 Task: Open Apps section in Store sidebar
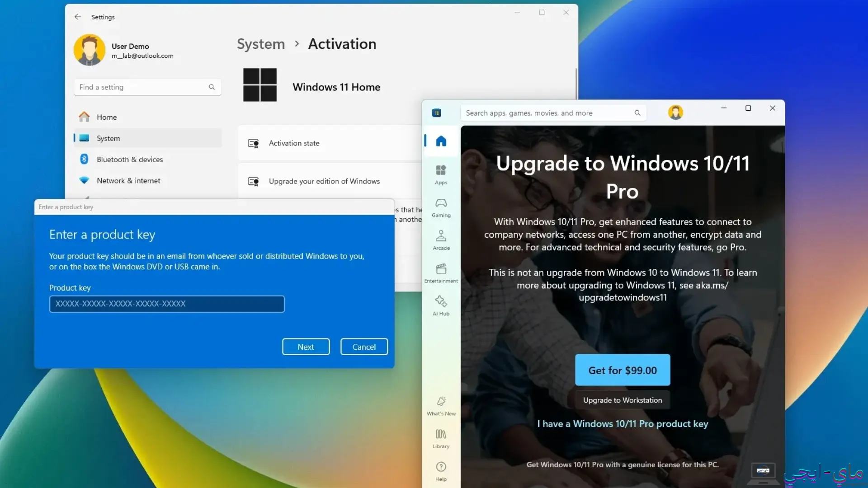441,175
